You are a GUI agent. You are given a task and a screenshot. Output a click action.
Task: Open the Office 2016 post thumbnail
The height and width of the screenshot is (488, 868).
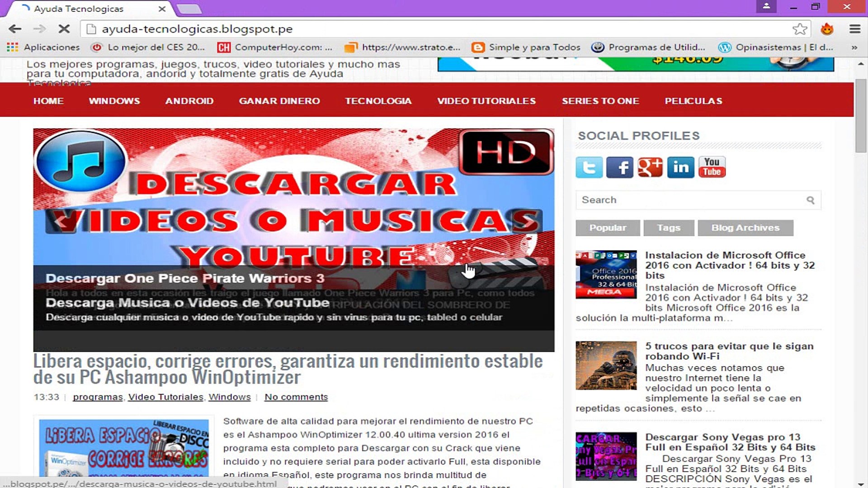click(606, 275)
